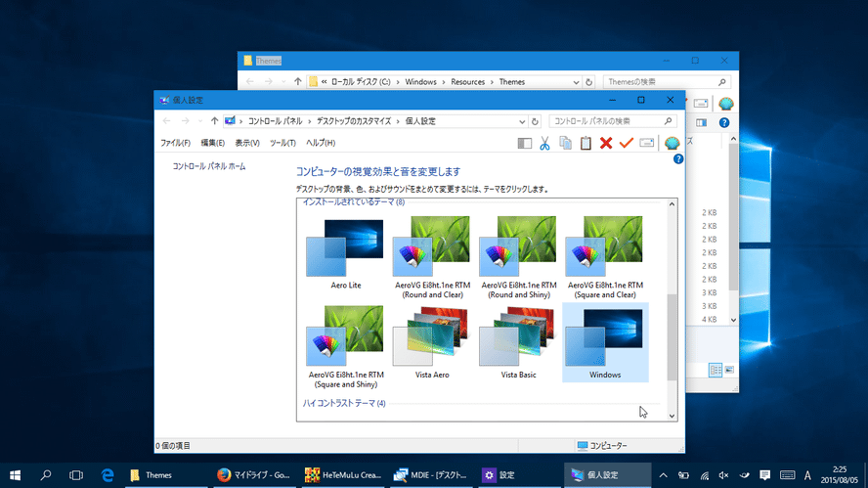Screen dimensions: 868x488
Task: Click the Cut scissors icon in toolbar
Action: click(x=544, y=144)
